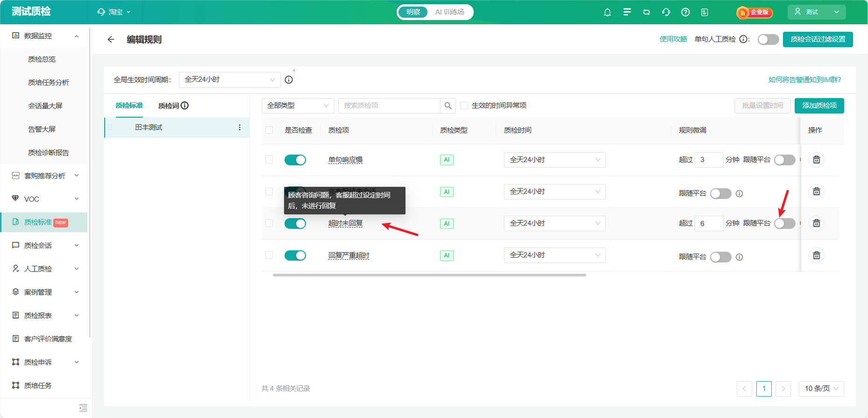Open the 测试 user account dropdown

coord(817,12)
